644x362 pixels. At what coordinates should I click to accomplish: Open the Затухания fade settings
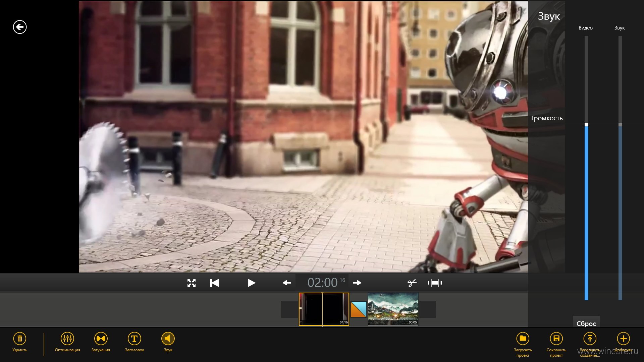101,339
